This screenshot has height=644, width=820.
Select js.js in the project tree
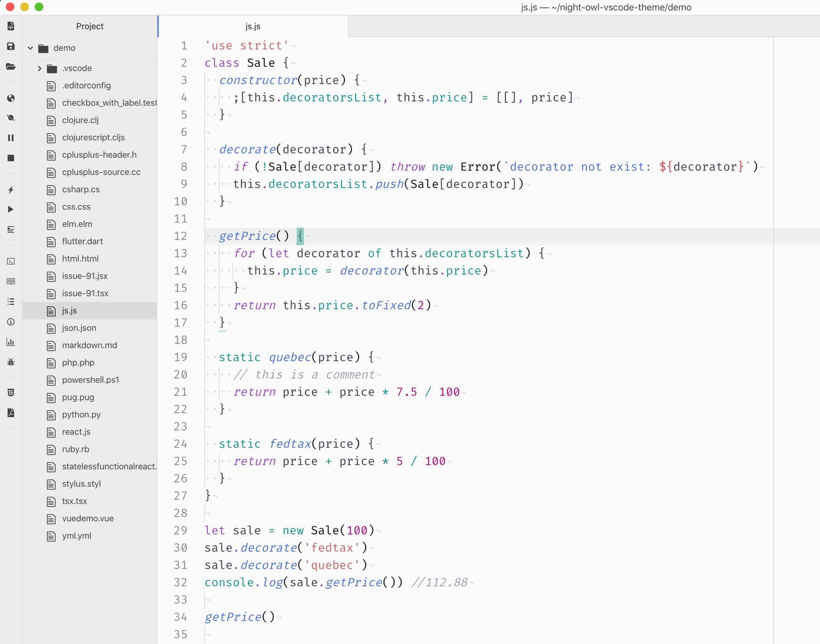(x=90, y=311)
